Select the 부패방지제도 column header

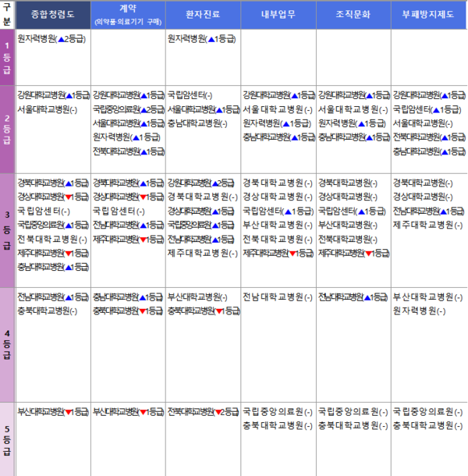click(x=428, y=15)
